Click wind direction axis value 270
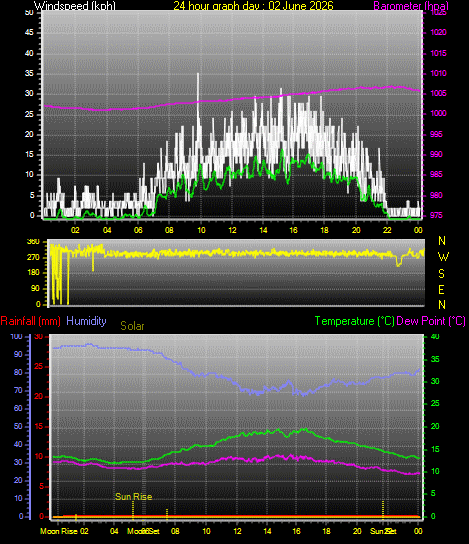 point(33,257)
